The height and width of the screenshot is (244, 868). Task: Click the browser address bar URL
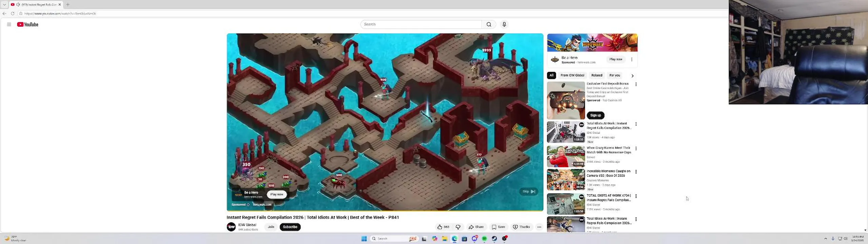click(x=60, y=14)
